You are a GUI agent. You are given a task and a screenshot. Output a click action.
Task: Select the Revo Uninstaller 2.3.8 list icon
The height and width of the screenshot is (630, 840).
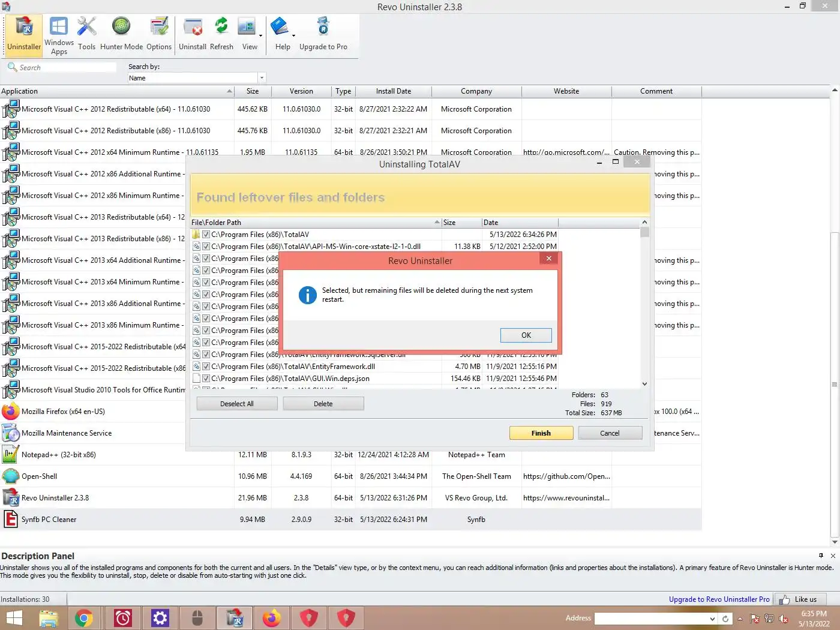pyautogui.click(x=11, y=498)
